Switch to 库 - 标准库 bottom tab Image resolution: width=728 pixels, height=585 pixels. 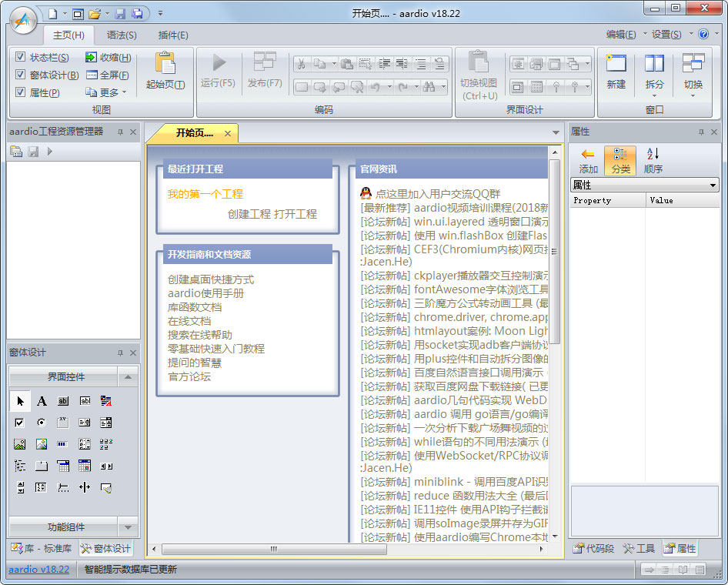tap(42, 549)
